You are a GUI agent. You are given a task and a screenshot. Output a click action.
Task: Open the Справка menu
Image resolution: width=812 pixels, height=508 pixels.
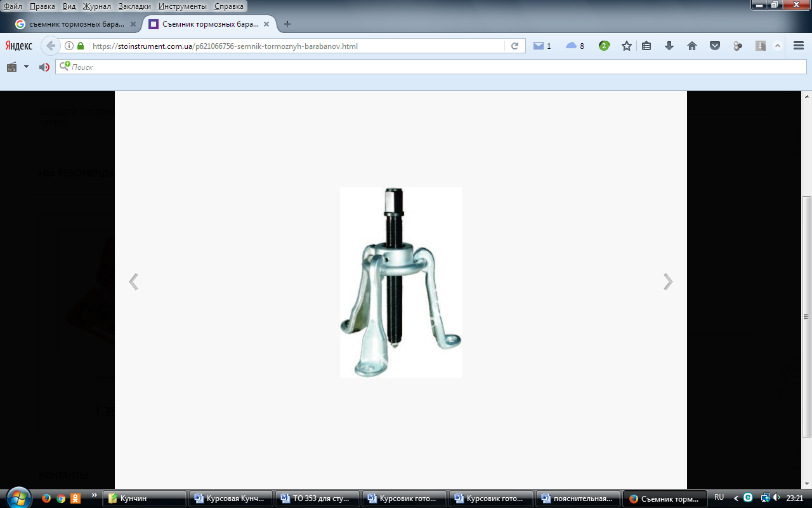tap(229, 6)
